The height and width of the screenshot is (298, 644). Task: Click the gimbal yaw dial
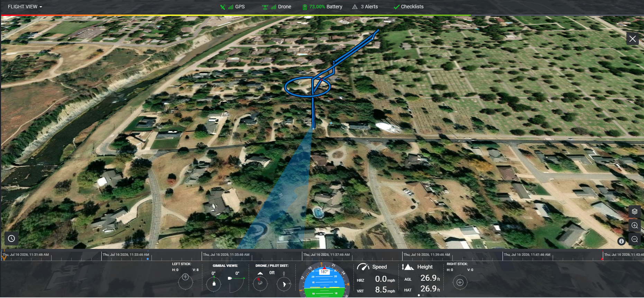pos(214,283)
